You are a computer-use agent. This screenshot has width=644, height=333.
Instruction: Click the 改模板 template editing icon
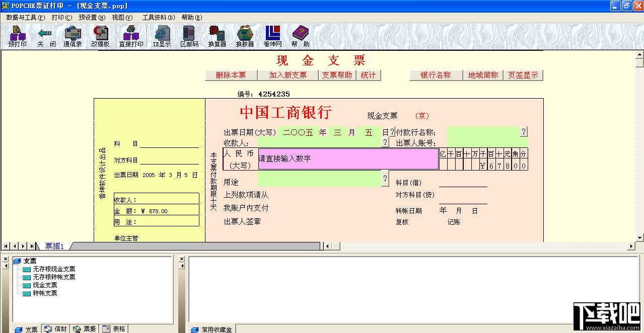click(x=100, y=35)
